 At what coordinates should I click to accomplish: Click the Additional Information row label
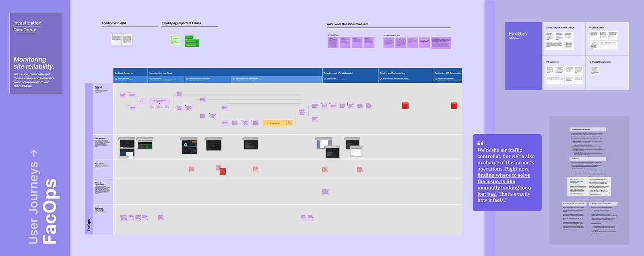(99, 209)
